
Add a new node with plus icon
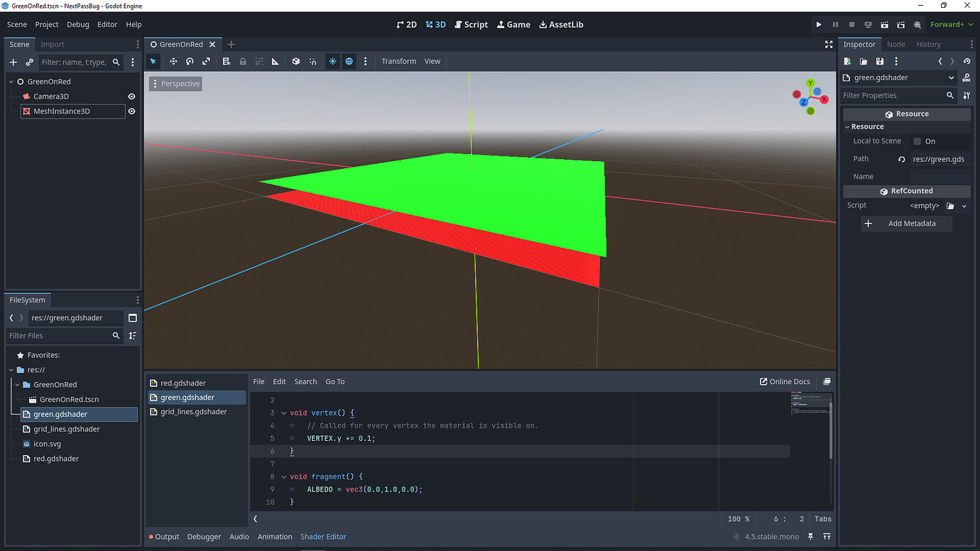[13, 62]
